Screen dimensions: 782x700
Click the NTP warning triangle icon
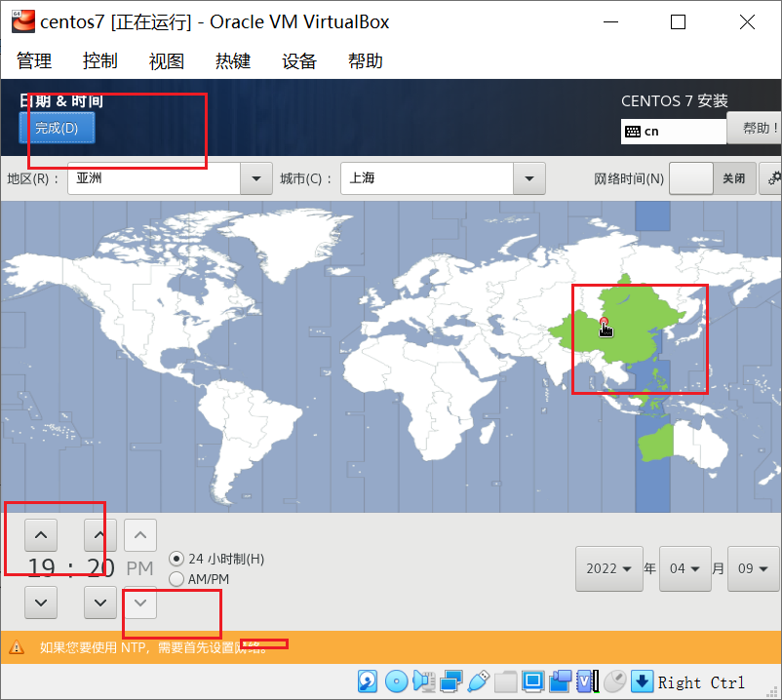click(17, 647)
